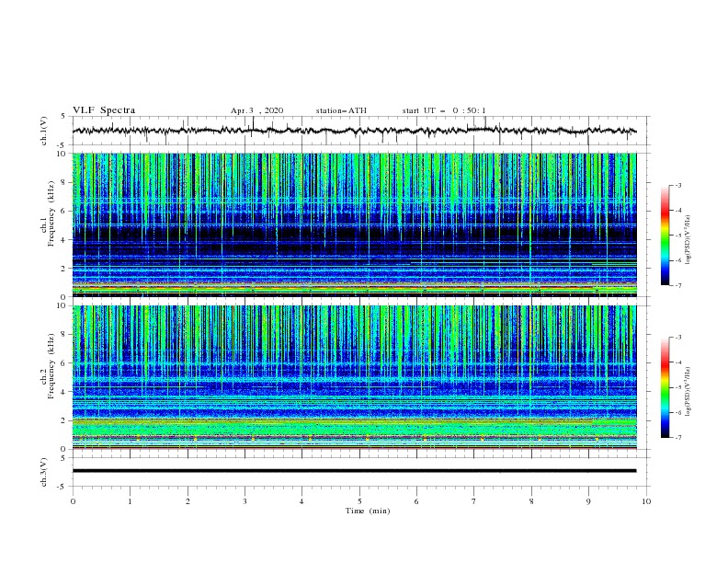This screenshot has height=563, width=728.
Task: Click the "VLF Spectra" plot title
Action: pyautogui.click(x=104, y=110)
